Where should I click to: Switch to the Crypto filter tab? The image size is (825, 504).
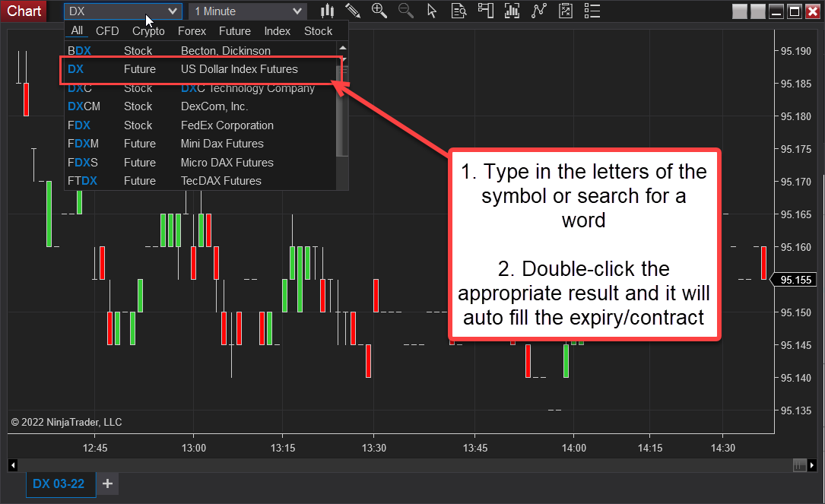[x=148, y=31]
